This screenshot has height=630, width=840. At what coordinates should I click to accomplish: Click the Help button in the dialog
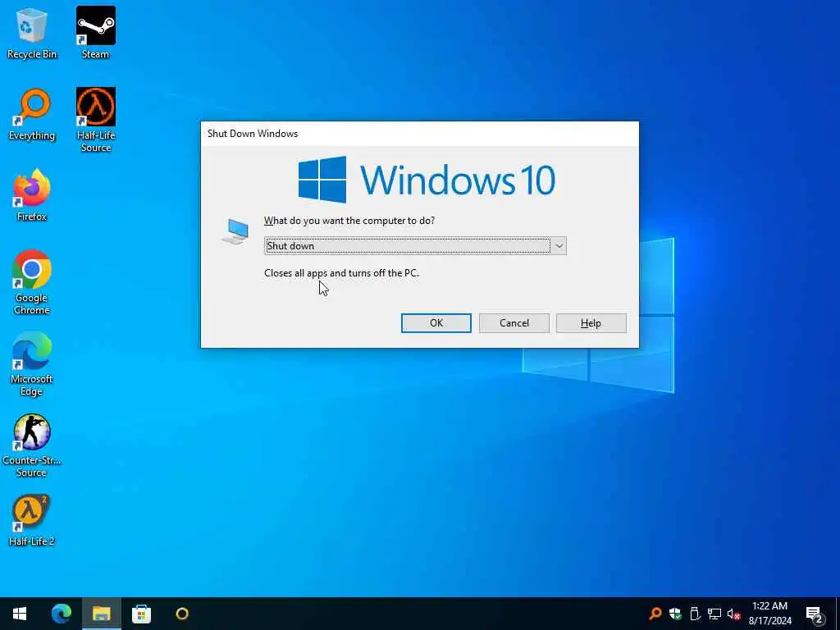click(591, 323)
